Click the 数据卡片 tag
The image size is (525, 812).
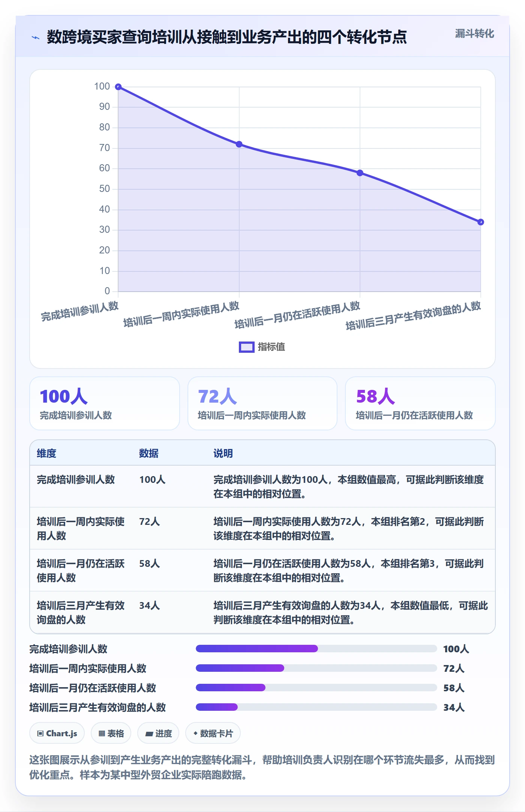pyautogui.click(x=213, y=733)
